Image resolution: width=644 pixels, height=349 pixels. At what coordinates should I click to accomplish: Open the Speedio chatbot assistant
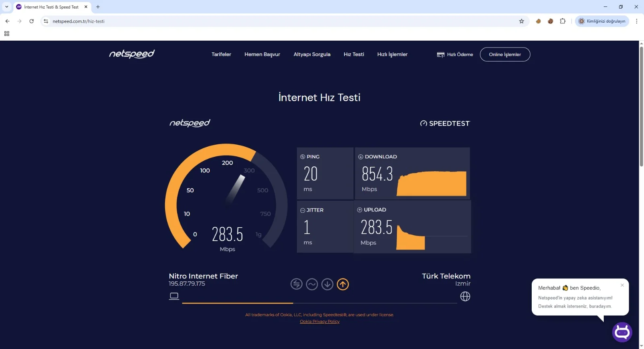click(622, 332)
